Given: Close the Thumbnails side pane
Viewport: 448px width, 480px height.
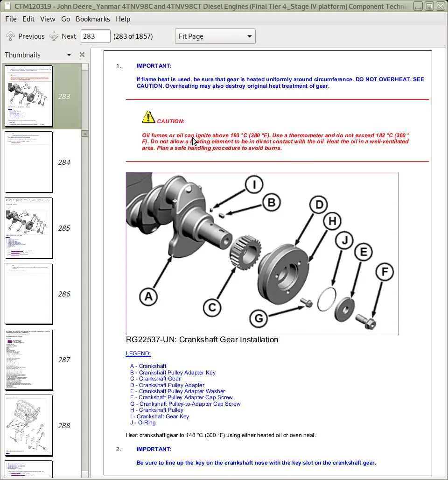Looking at the screenshot, I should click(x=82, y=55).
